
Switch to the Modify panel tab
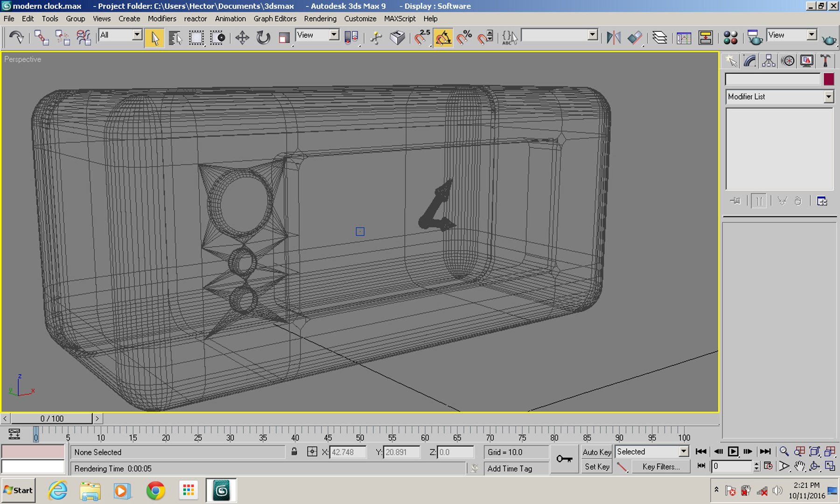[750, 61]
